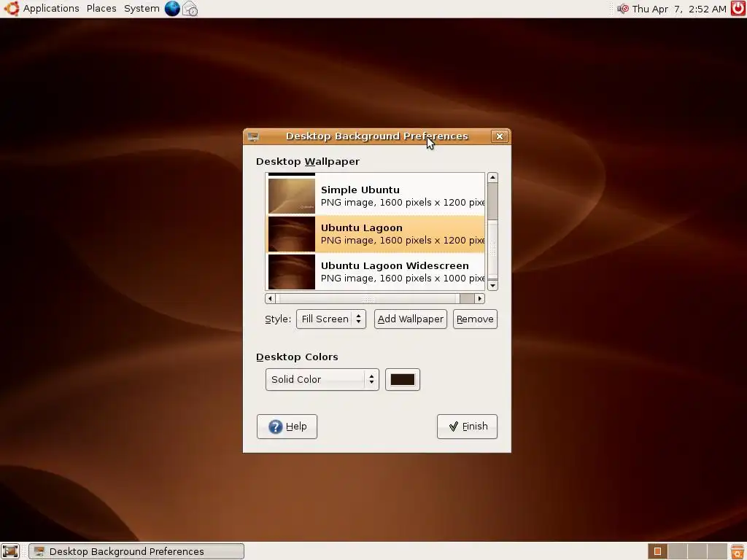Click the Ubuntu logo in the top panel

(x=12, y=9)
